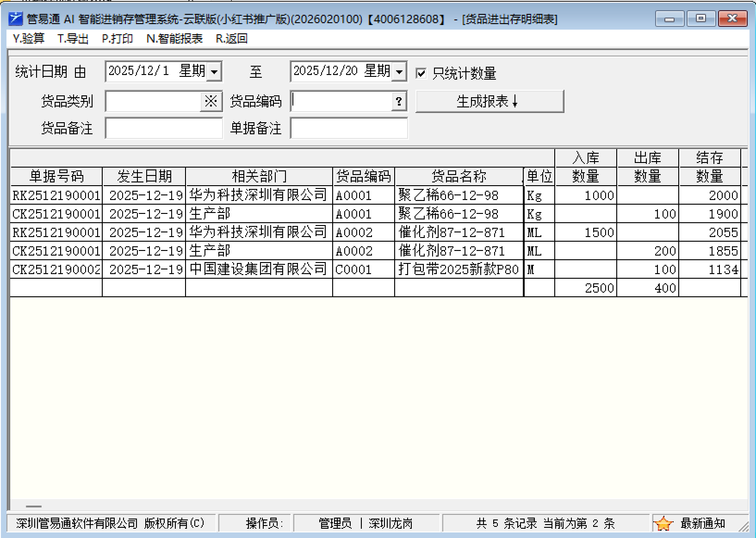This screenshot has height=538, width=756.
Task: Click the ? lookup button for 货品编码
Action: pyautogui.click(x=399, y=101)
